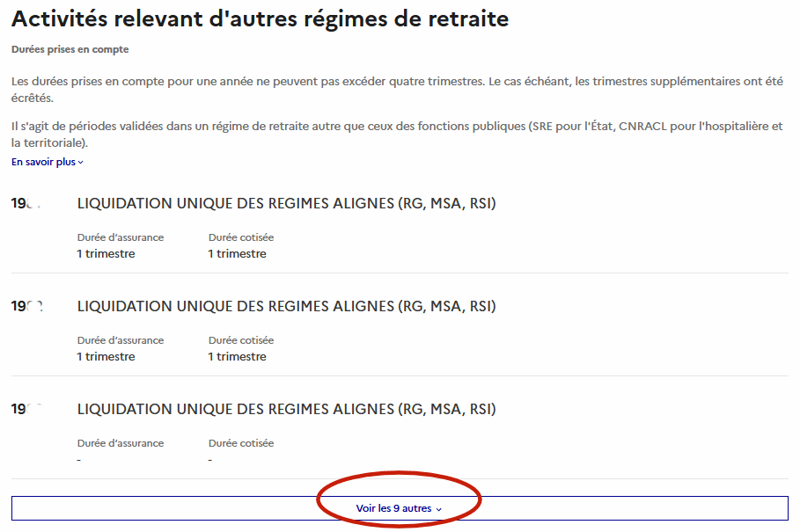
Task: Click the second 'LIQUIDATION UNIQUE' entry title
Action: click(286, 307)
